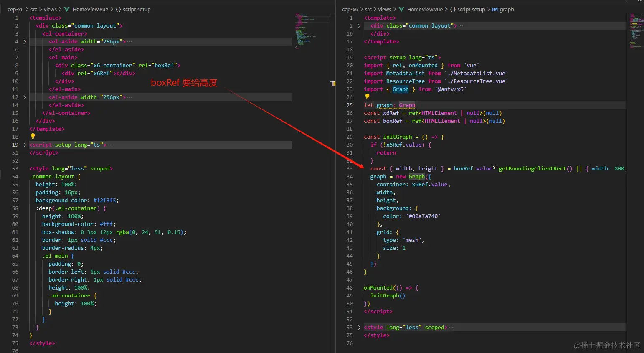Open HomeView.vue breadcrumb in left editor
The height and width of the screenshot is (353, 644).
click(91, 9)
